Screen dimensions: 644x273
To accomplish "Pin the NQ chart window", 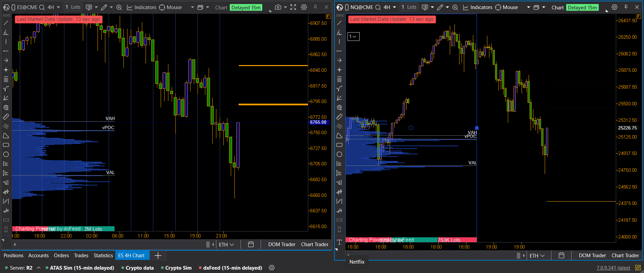I will (626, 7).
